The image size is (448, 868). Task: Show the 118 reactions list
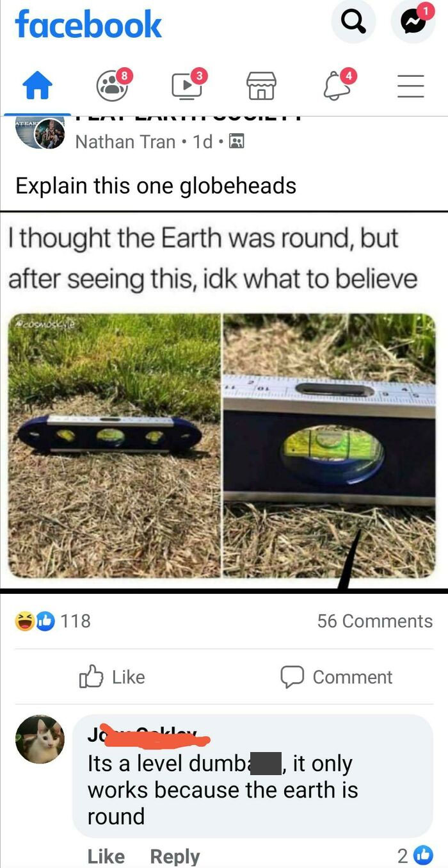coord(54,621)
